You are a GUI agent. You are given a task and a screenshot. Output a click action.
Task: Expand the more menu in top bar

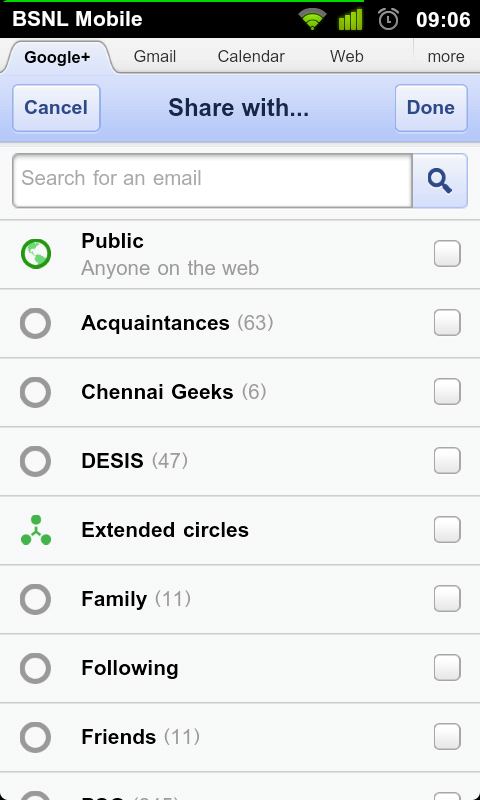coord(446,56)
